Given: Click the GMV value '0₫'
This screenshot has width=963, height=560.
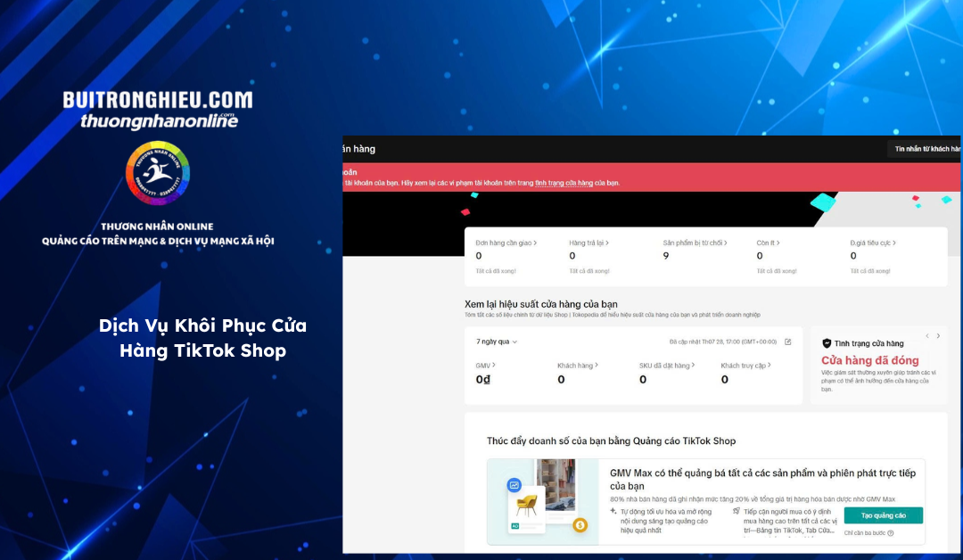Looking at the screenshot, I should 483,380.
